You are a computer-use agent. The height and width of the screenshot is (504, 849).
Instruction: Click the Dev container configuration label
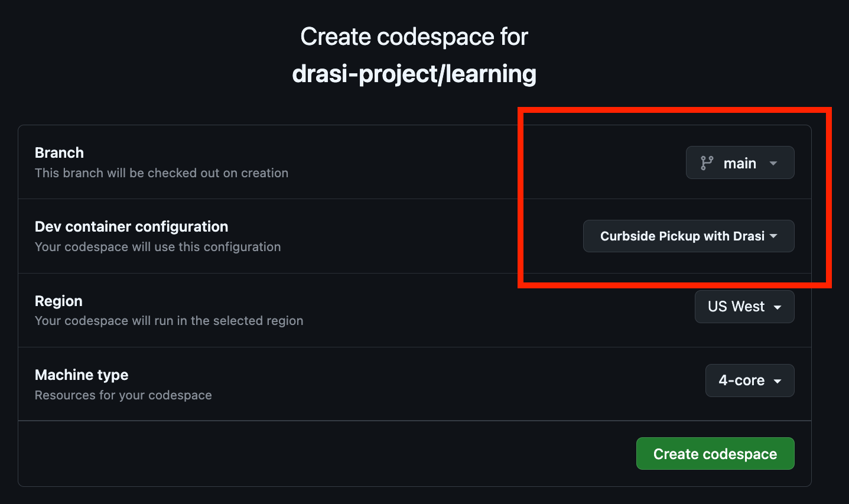pyautogui.click(x=131, y=226)
